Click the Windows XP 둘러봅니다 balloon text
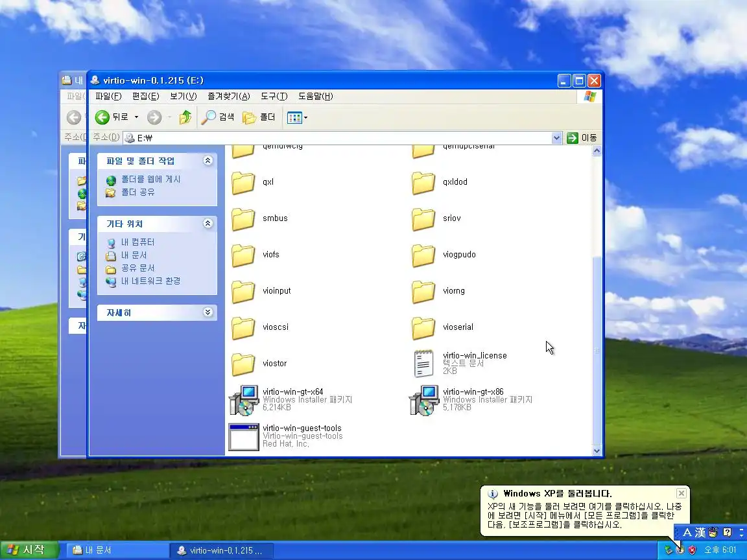Viewport: 747px width, 560px height. click(558, 493)
